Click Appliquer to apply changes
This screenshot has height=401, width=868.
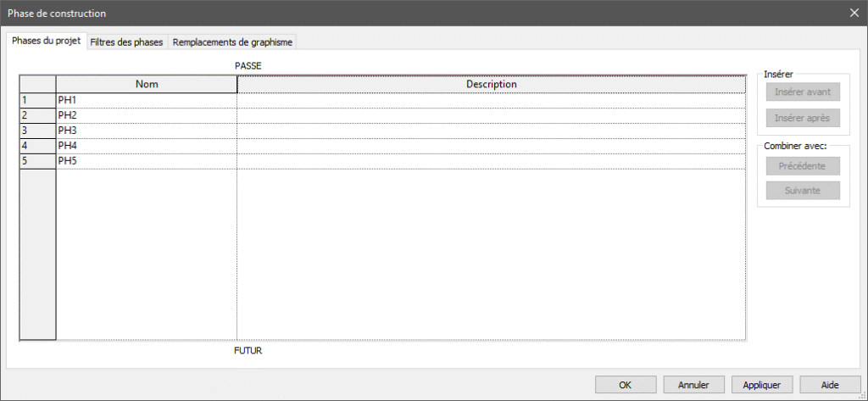pos(761,384)
